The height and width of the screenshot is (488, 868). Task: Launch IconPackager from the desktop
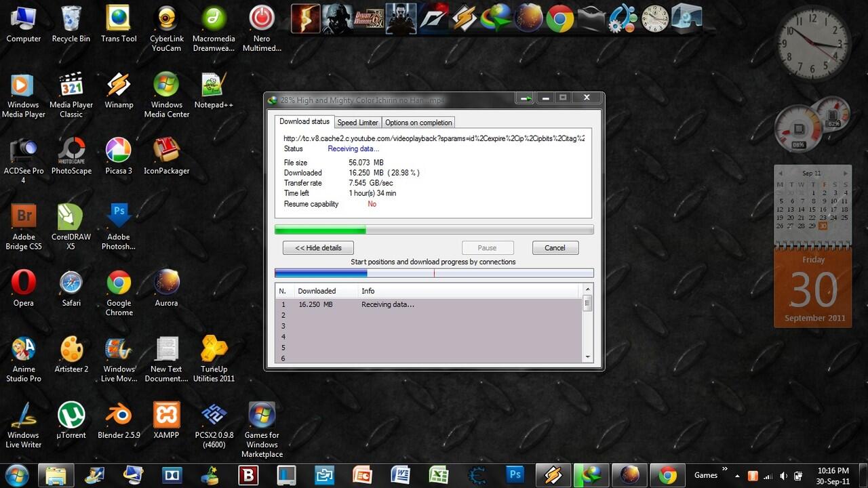tap(166, 157)
